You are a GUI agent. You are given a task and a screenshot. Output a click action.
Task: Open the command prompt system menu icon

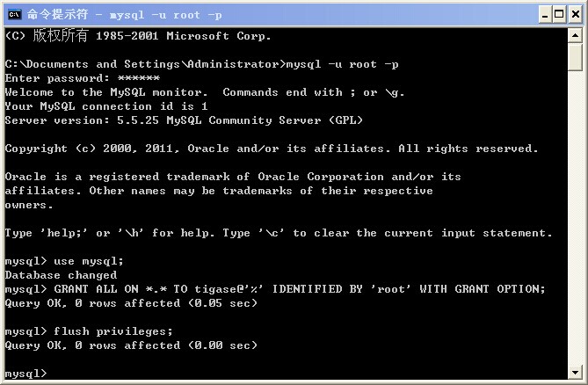13,14
